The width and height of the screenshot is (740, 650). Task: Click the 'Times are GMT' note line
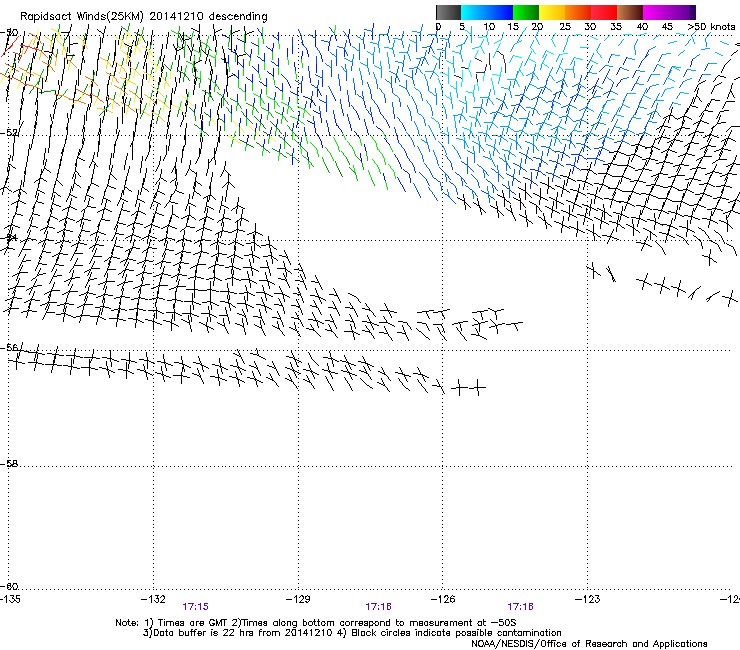(x=316, y=623)
